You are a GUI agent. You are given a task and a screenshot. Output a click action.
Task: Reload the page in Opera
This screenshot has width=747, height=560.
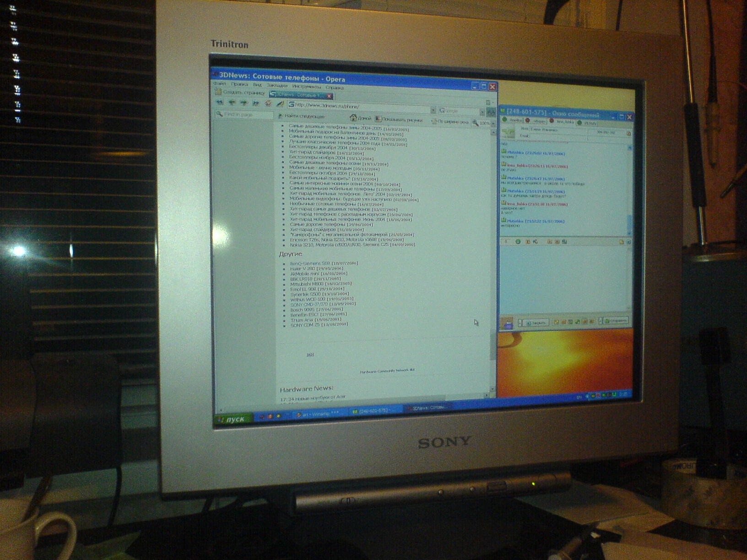coord(268,104)
